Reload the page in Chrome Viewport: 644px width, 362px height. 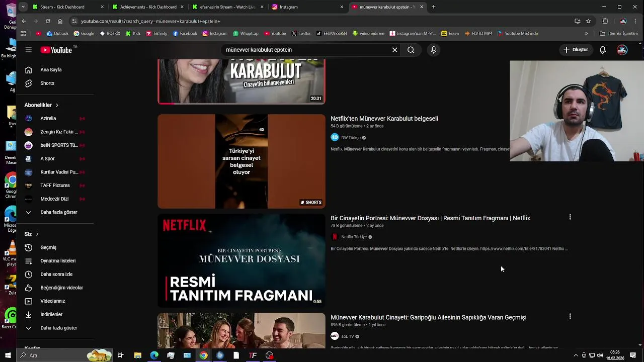click(x=48, y=21)
